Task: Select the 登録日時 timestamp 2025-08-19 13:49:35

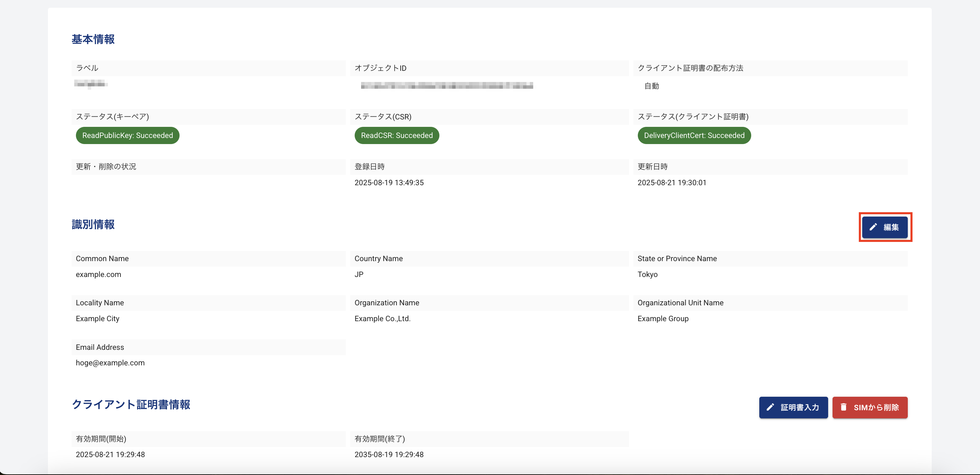Action: [389, 183]
